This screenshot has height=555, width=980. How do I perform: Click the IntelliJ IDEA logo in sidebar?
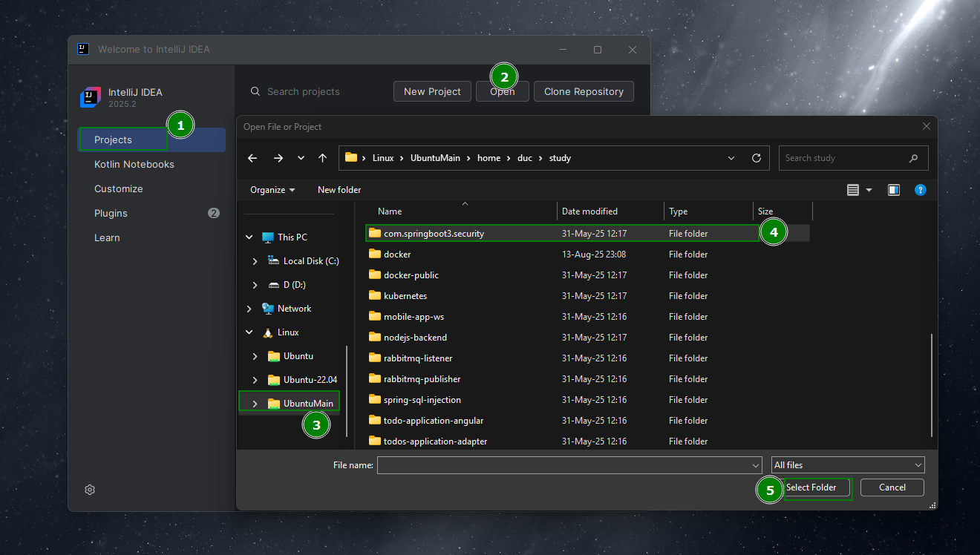(91, 97)
